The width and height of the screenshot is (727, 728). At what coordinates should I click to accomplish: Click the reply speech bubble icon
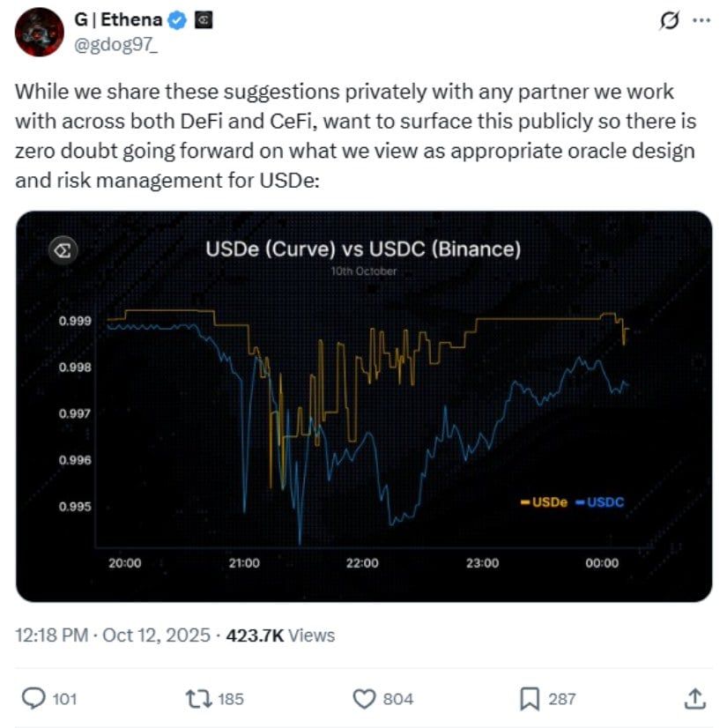(x=33, y=699)
